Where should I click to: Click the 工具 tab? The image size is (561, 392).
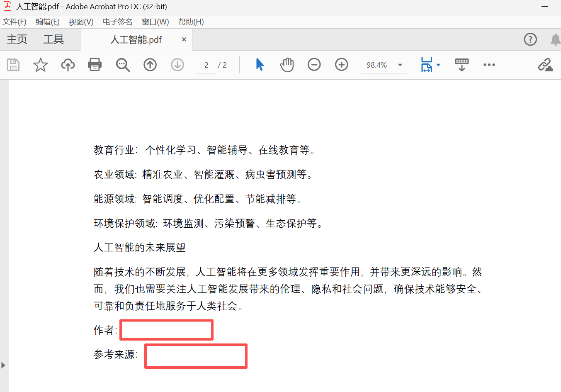[x=53, y=39]
